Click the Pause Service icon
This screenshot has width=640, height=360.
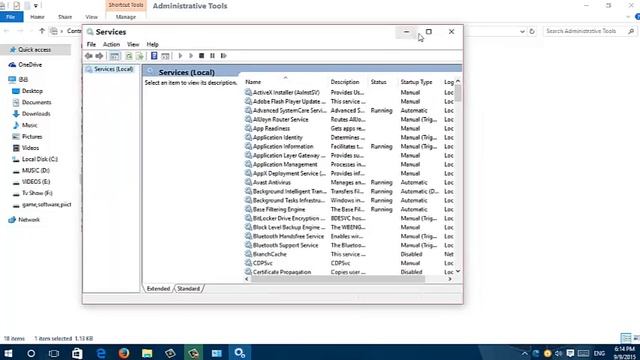click(x=212, y=56)
